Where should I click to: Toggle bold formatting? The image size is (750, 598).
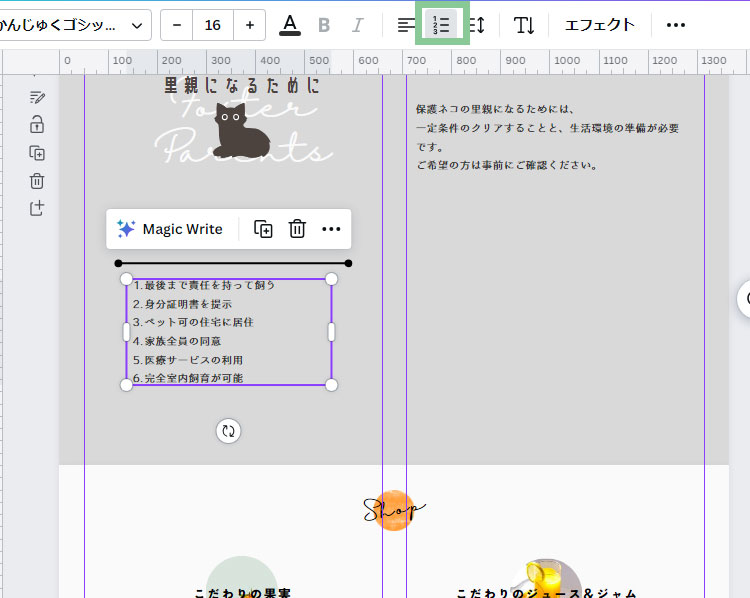point(324,25)
